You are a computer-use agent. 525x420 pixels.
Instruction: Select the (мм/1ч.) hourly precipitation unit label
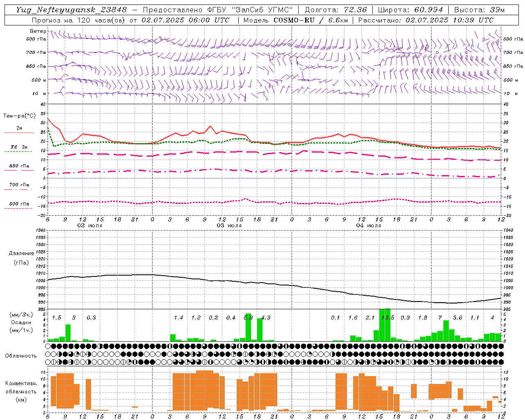(x=21, y=330)
